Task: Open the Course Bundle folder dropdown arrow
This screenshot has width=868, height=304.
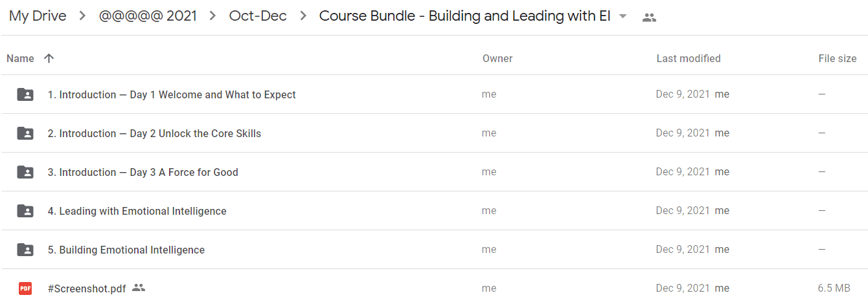Action: [x=623, y=17]
